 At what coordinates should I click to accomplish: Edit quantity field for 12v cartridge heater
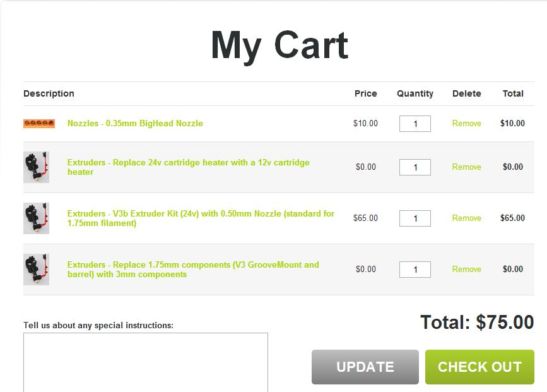click(x=415, y=167)
